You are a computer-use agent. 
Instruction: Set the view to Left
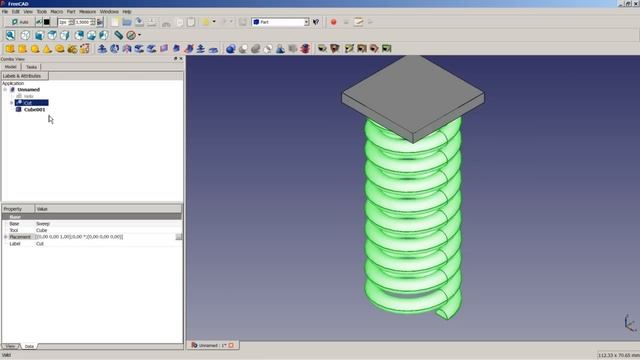104,36
